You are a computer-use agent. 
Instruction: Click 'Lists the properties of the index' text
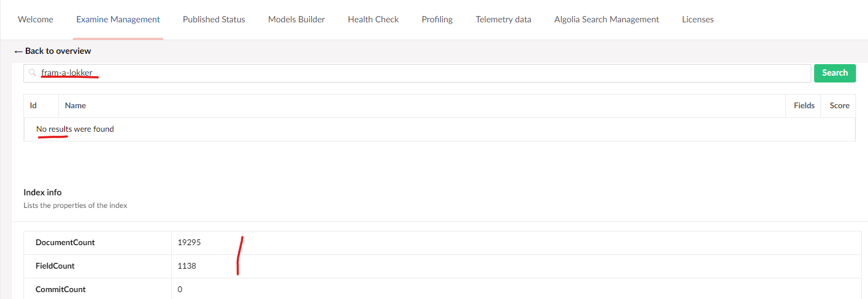pyautogui.click(x=75, y=205)
